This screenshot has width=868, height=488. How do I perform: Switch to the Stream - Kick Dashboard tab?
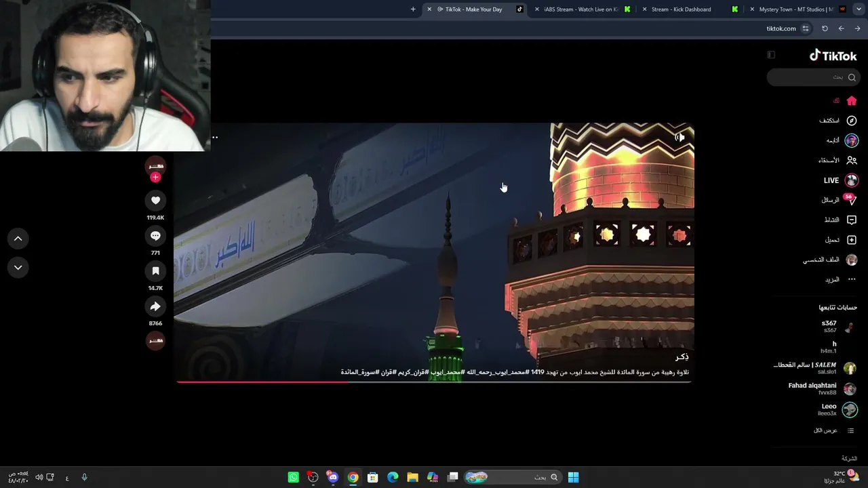tap(689, 9)
